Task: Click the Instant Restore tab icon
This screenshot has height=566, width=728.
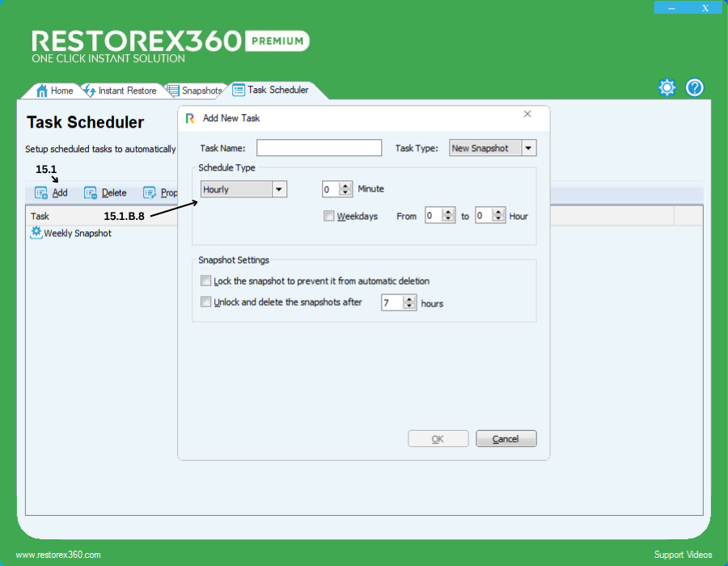Action: [89, 91]
